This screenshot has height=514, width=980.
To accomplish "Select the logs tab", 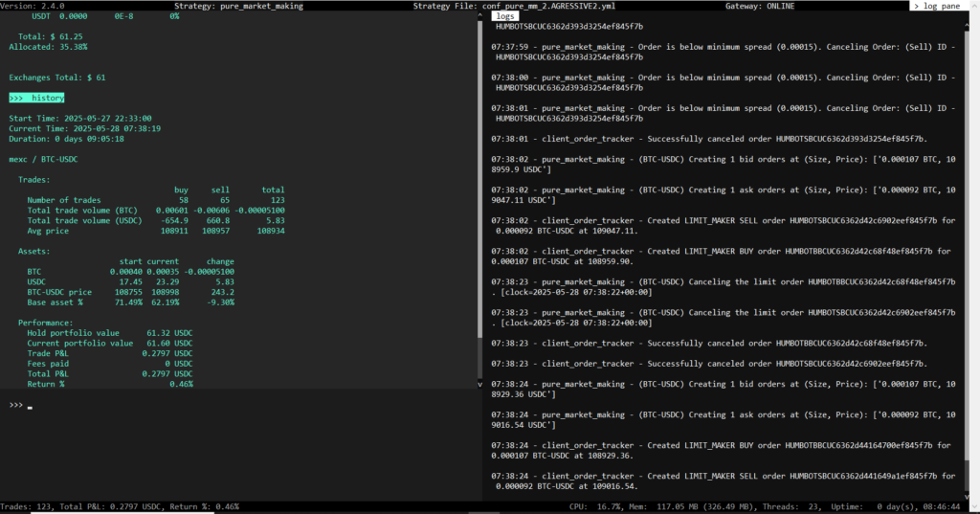I will point(506,16).
